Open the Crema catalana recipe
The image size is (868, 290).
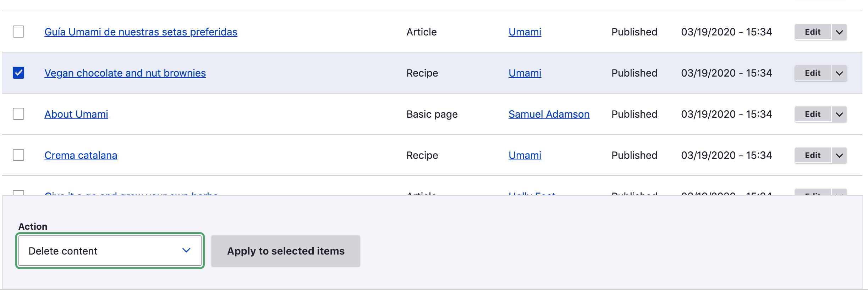[81, 155]
